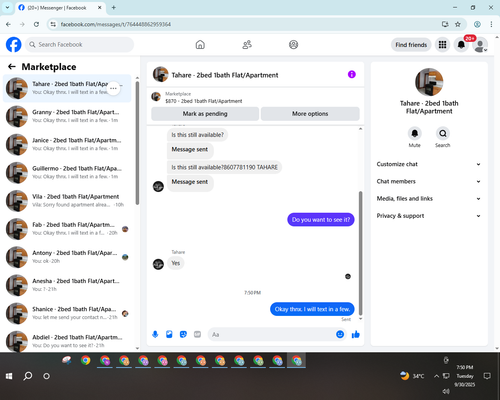Screen dimensions: 500x400
Task: Send a thumbs up like
Action: pos(356,334)
